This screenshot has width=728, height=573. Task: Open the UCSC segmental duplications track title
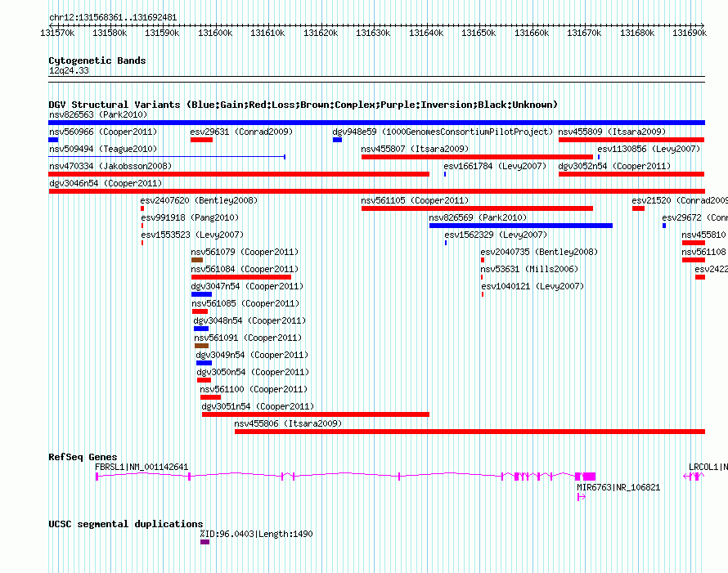click(x=126, y=524)
